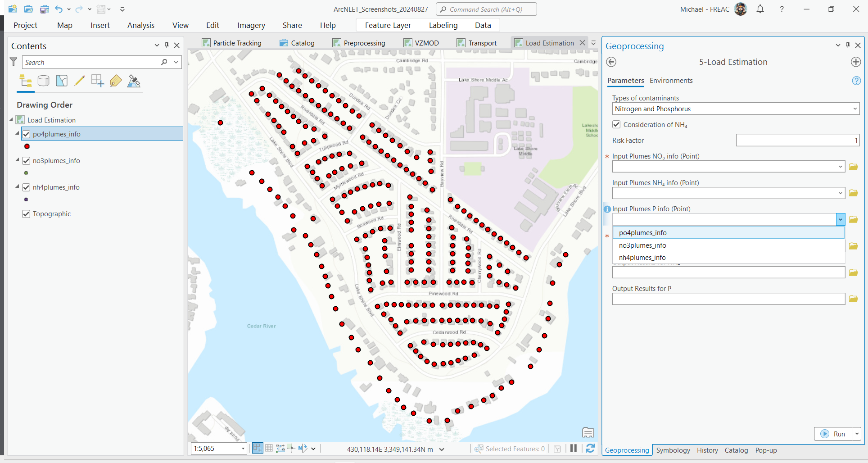The image size is (868, 463).
Task: Open the Imagery ribbon tab
Action: [x=251, y=25]
